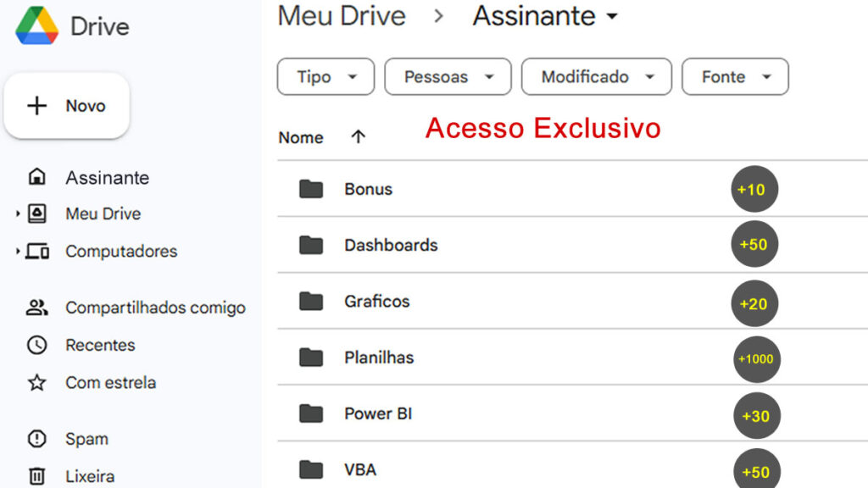Select the Recentes clock icon
This screenshot has width=868, height=488.
pyautogui.click(x=37, y=345)
